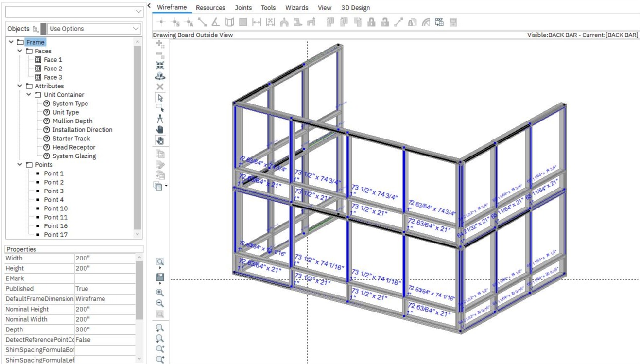Click the fit-to-view arrows icon

(x=160, y=65)
